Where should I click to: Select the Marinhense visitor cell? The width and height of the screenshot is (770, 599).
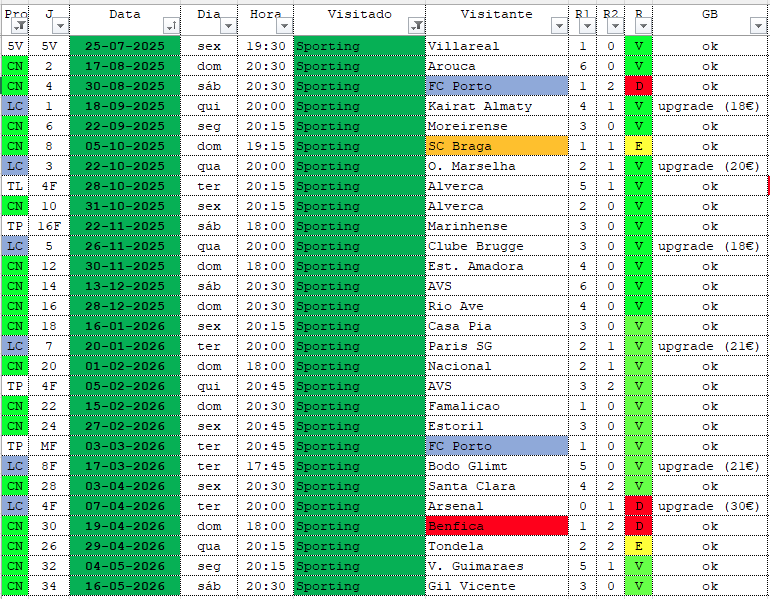click(x=496, y=226)
